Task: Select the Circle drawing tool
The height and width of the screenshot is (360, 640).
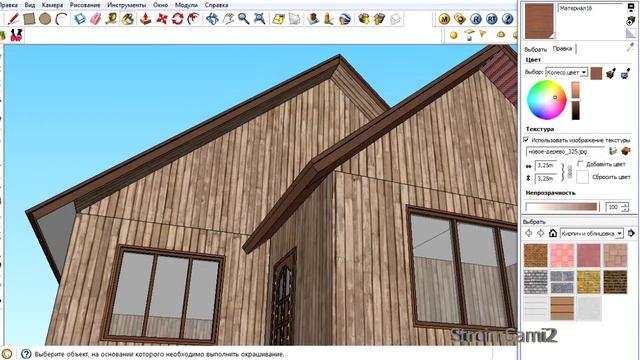Action: (45, 19)
